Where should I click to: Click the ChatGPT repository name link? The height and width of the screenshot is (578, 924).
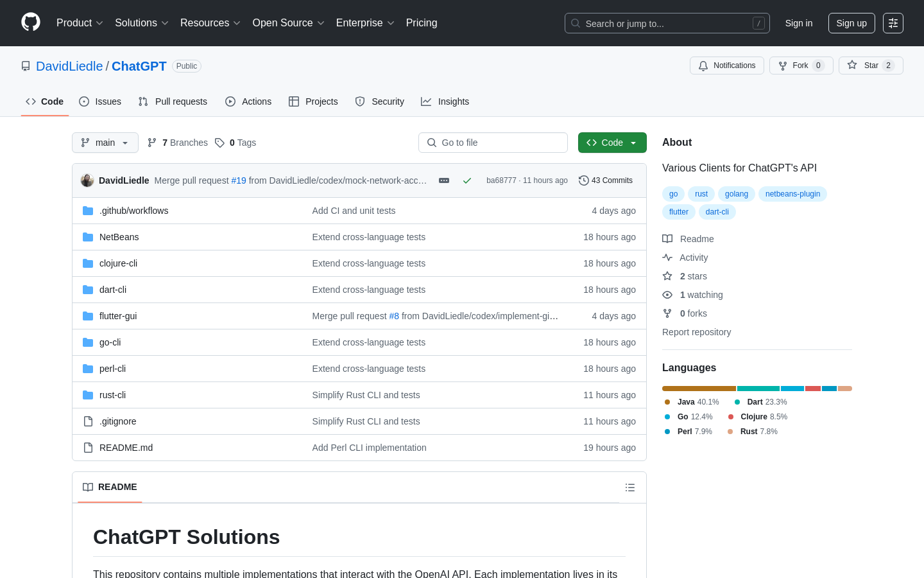139,66
